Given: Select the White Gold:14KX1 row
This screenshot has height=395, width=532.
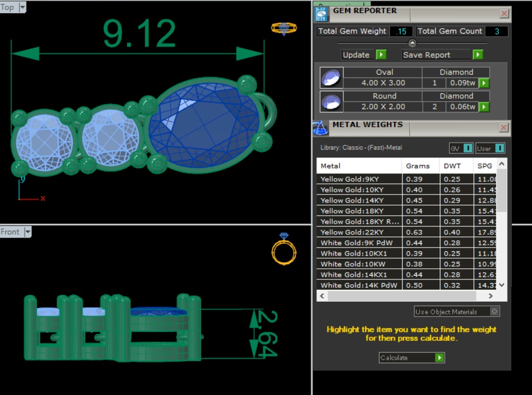Looking at the screenshot, I should pos(406,275).
